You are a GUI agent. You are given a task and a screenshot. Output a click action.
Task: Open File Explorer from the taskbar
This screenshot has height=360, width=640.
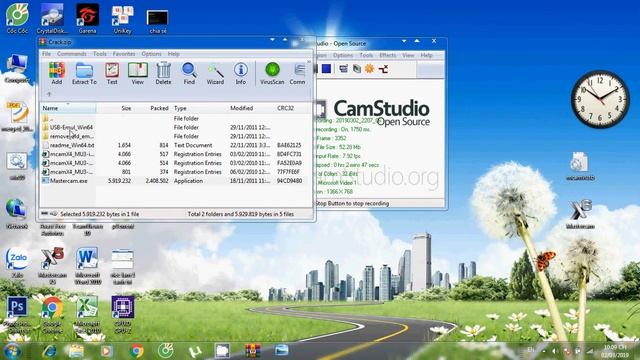pos(76,351)
